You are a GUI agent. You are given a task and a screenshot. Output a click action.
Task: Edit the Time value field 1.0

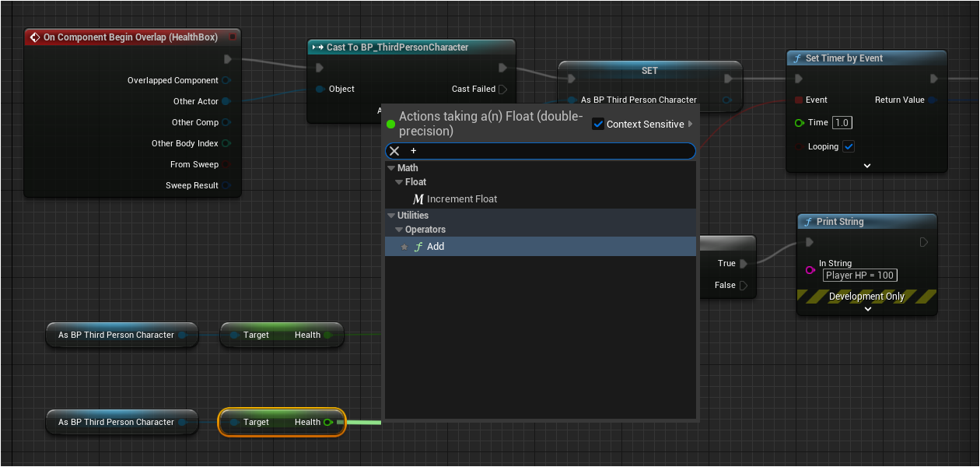click(x=842, y=123)
